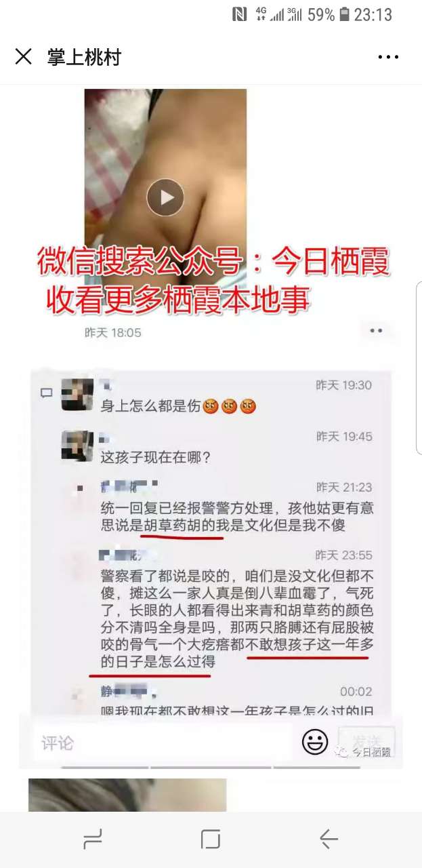Open the partially visible image at bottom
422x868 pixels.
click(127, 795)
